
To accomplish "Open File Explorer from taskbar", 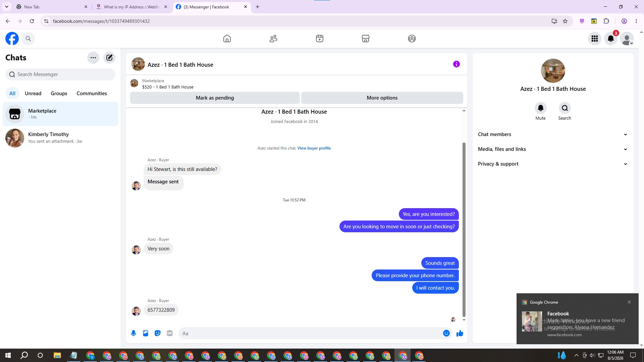I will pyautogui.click(x=57, y=355).
